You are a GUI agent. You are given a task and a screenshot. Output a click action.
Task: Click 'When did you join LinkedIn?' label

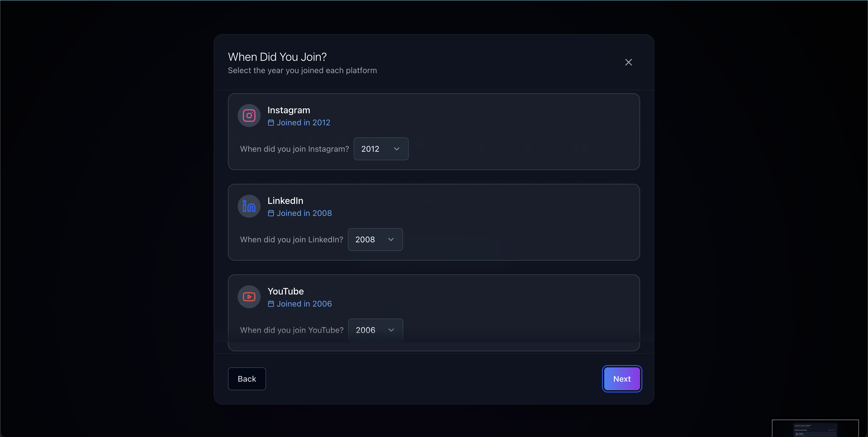click(x=291, y=239)
